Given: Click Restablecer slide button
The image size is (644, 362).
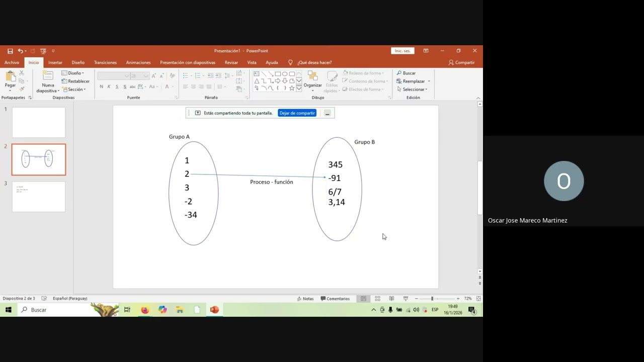Looking at the screenshot, I should [x=75, y=81].
